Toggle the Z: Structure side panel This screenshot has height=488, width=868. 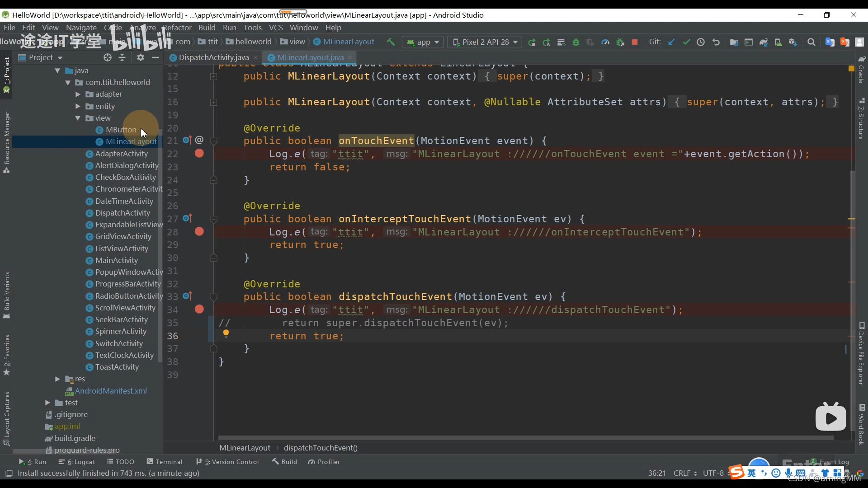pyautogui.click(x=861, y=119)
